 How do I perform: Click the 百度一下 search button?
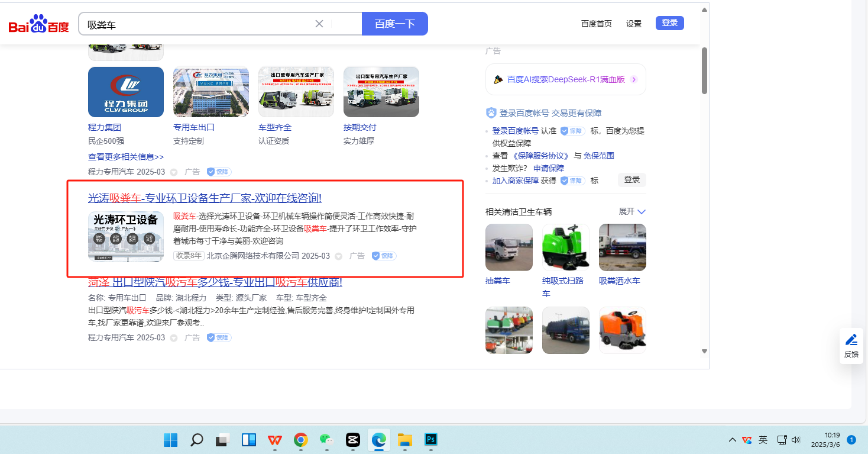(394, 24)
